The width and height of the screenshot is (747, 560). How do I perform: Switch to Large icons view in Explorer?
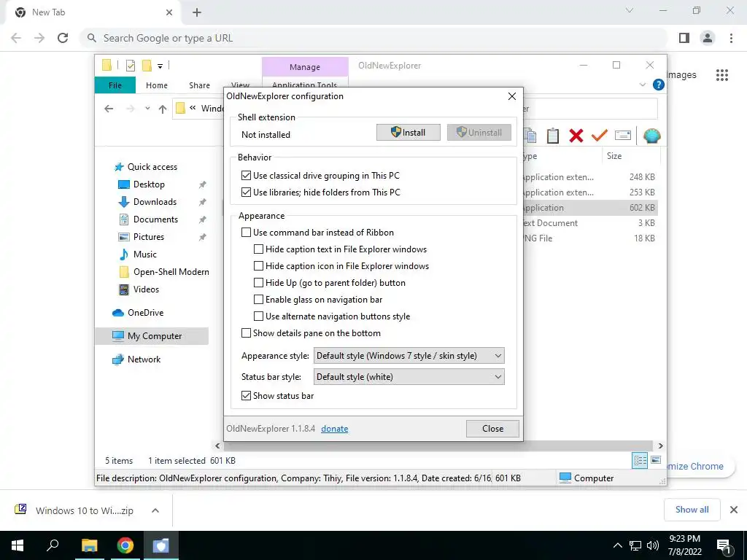click(656, 460)
